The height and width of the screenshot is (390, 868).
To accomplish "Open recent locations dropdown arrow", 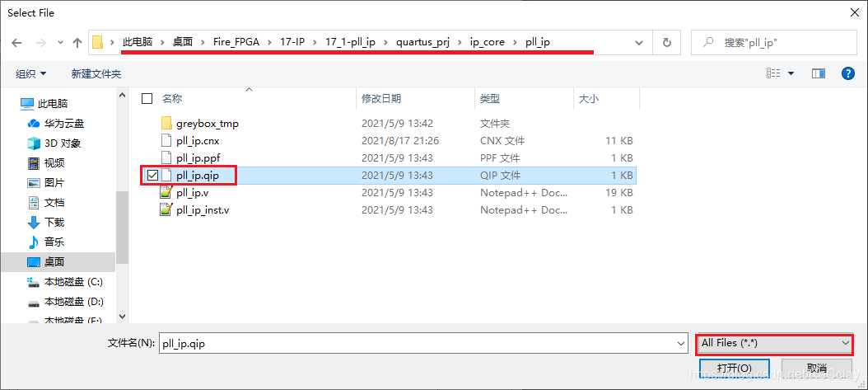I will [x=60, y=43].
